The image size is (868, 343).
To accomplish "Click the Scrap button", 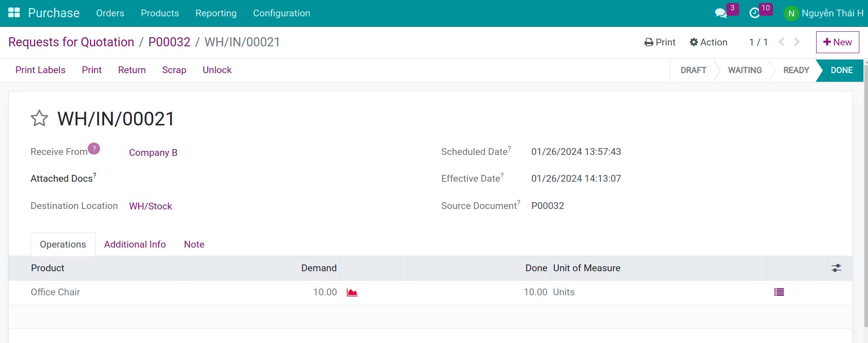I will 174,70.
